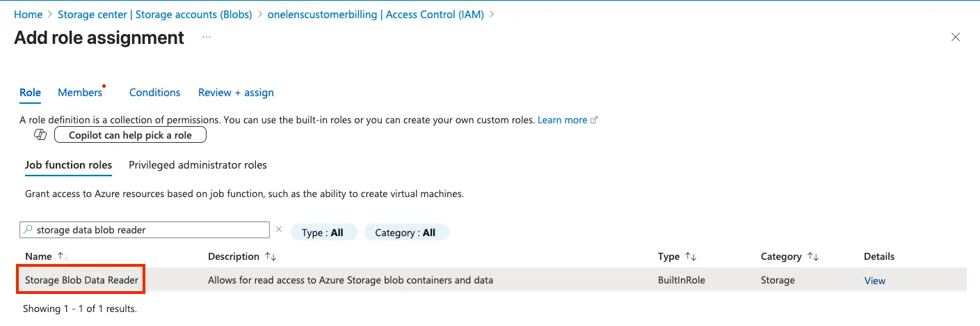Click Copilot can help pick a role
The image size is (980, 326).
130,135
